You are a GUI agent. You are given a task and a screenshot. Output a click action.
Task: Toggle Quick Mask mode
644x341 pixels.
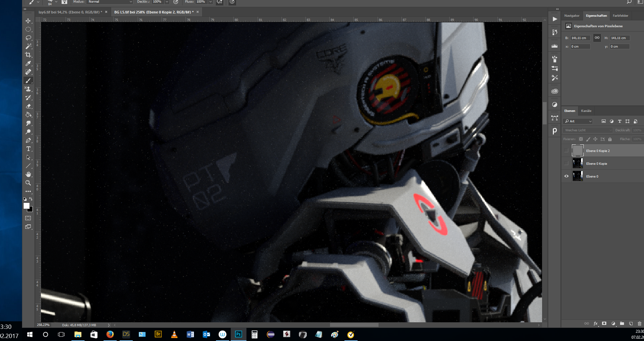pyautogui.click(x=28, y=218)
